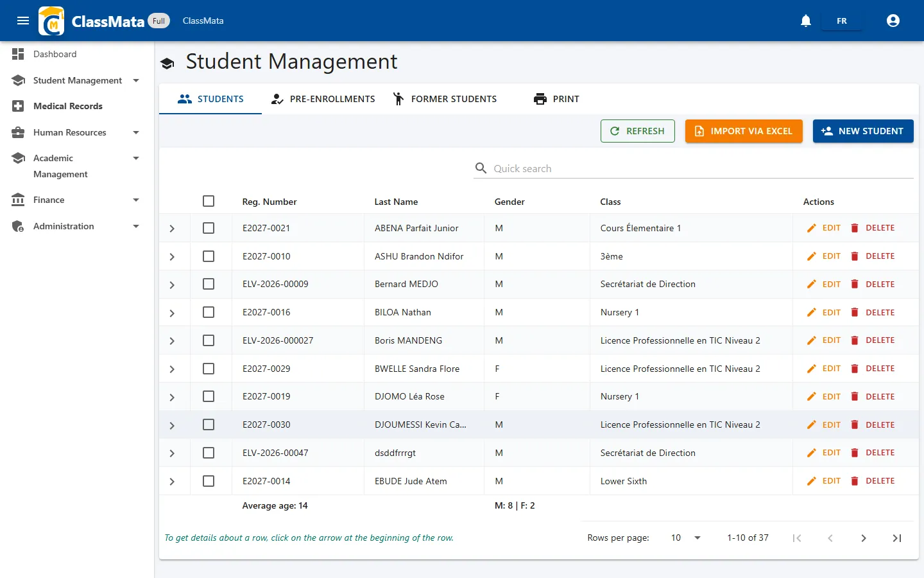Open the Print tab
Screen dimensions: 924x578
coord(556,99)
